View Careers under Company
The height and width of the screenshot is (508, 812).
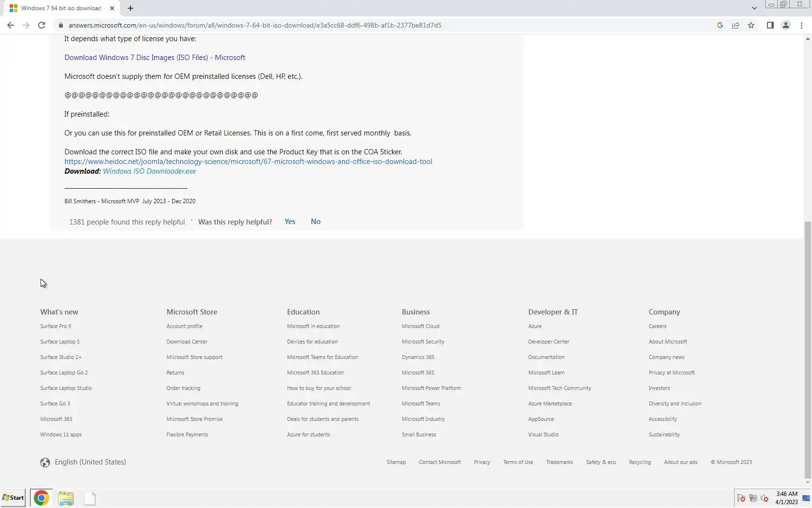(x=657, y=326)
